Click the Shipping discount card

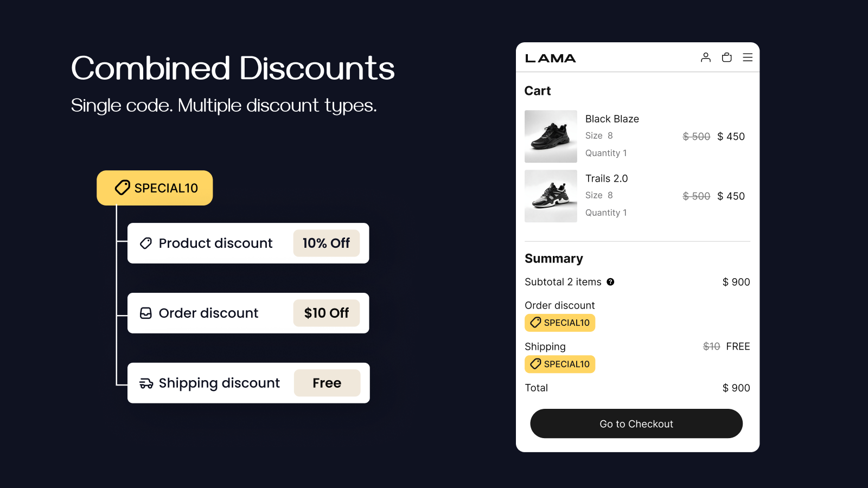[x=248, y=383]
